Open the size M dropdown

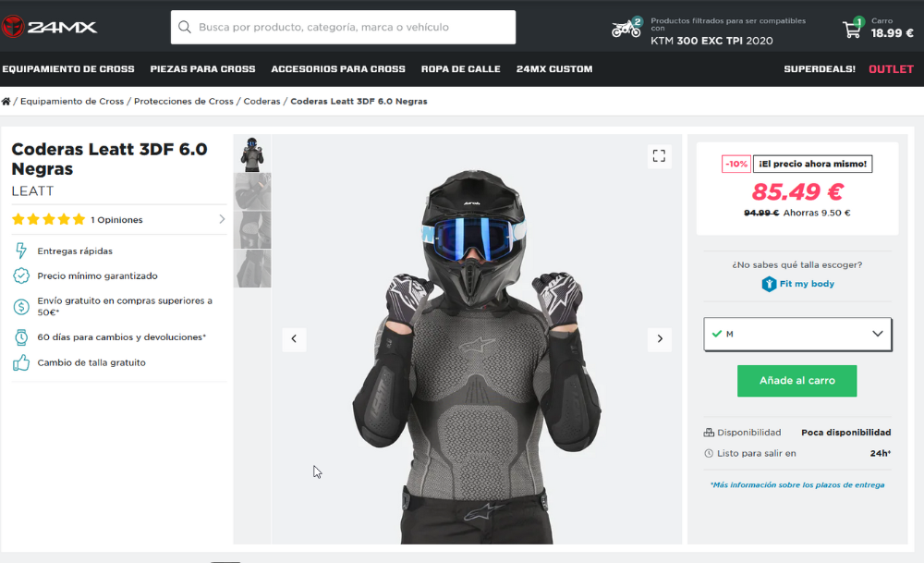click(797, 335)
